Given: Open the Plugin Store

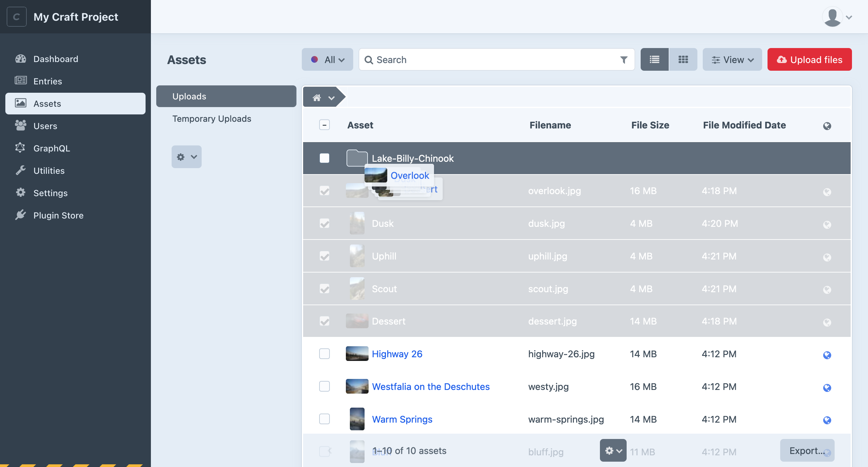Looking at the screenshot, I should (58, 215).
